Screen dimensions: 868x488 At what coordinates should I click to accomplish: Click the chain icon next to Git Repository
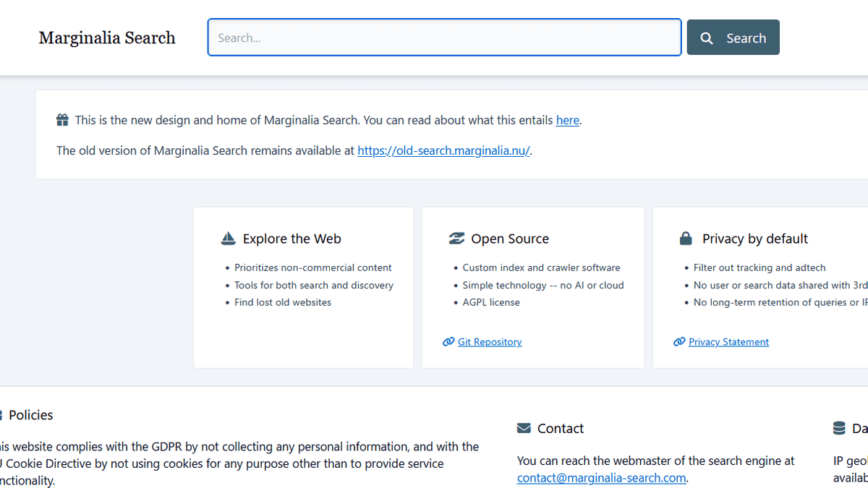click(x=448, y=342)
